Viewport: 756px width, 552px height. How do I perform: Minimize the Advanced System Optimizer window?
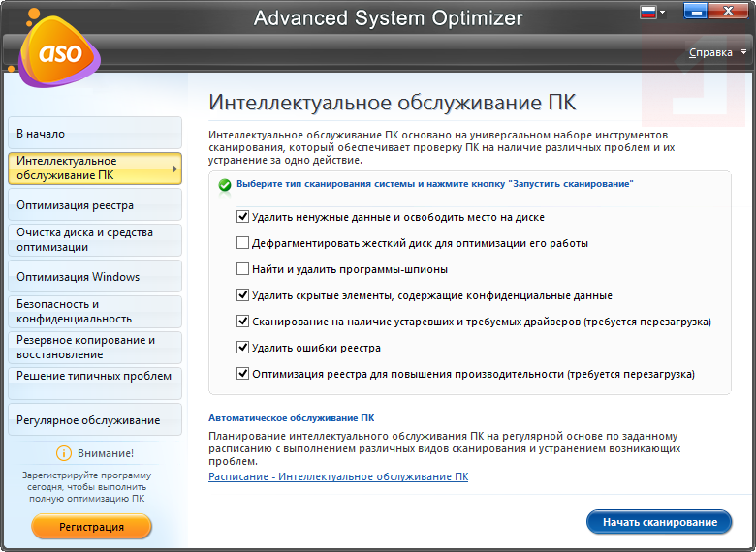tap(696, 11)
